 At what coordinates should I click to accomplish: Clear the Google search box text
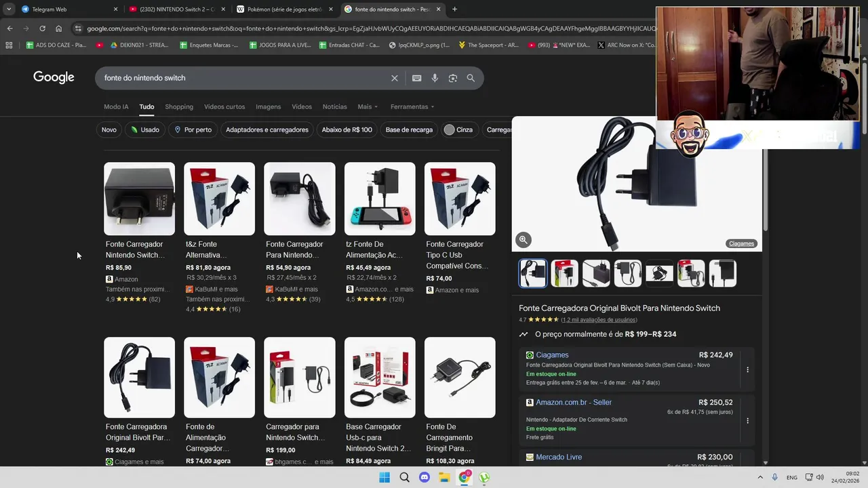point(394,78)
